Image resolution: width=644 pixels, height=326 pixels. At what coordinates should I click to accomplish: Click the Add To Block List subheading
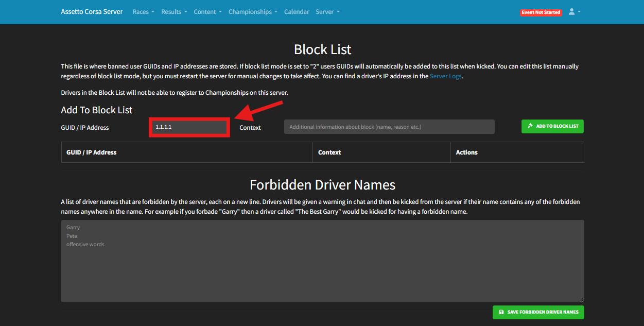(x=97, y=110)
